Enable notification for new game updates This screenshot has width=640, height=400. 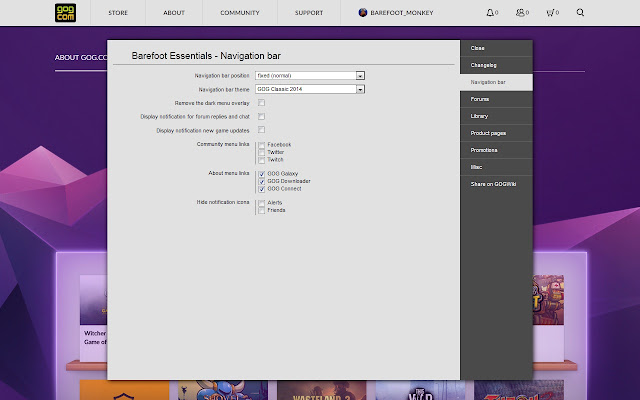click(x=261, y=130)
